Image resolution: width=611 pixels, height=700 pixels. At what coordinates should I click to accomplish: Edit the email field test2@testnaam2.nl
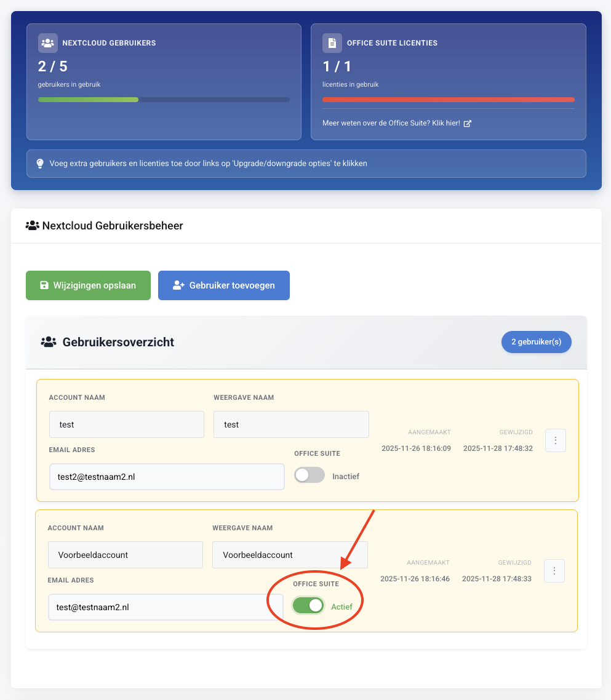point(167,477)
